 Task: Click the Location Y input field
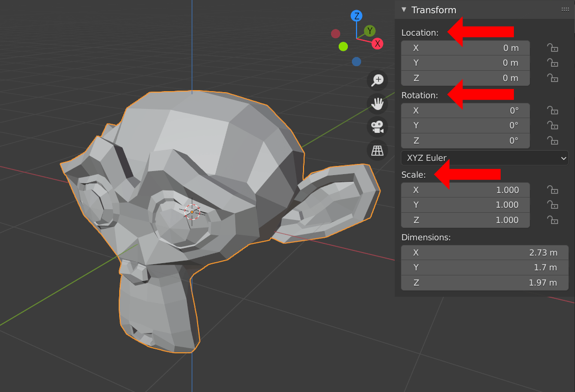click(465, 63)
